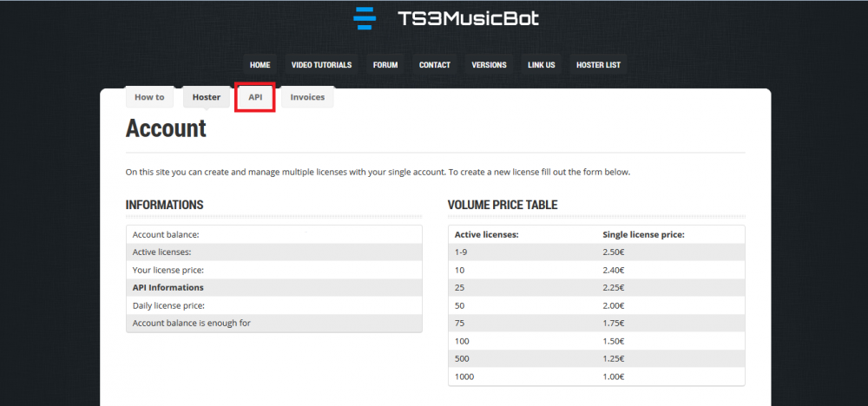Select the 75 licenses cell

pyautogui.click(x=459, y=323)
